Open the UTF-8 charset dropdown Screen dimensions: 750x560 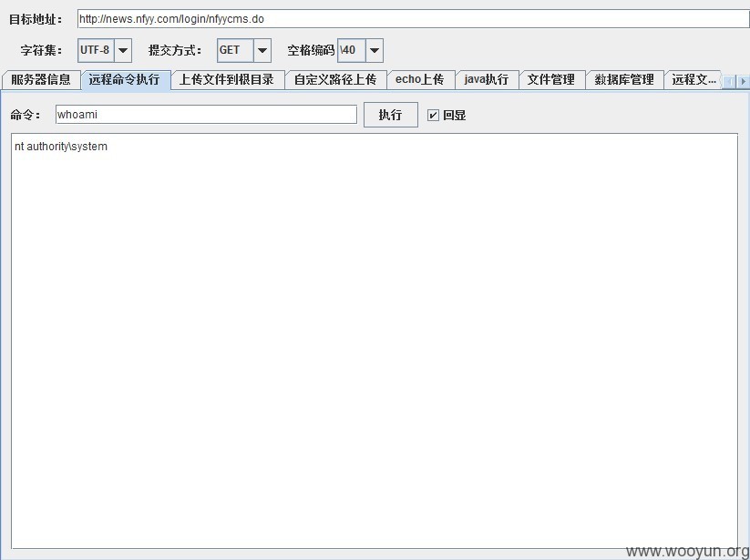[x=104, y=50]
